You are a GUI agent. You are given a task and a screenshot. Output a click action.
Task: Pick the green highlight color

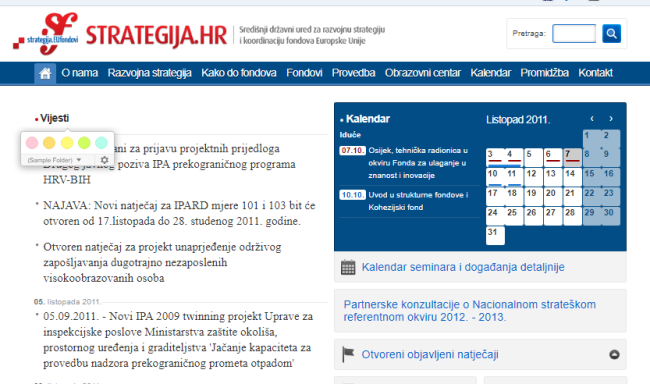click(84, 143)
